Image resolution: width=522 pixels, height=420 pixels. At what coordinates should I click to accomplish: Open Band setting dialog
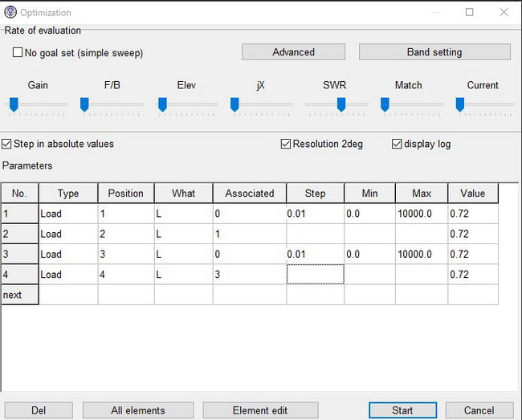(434, 52)
